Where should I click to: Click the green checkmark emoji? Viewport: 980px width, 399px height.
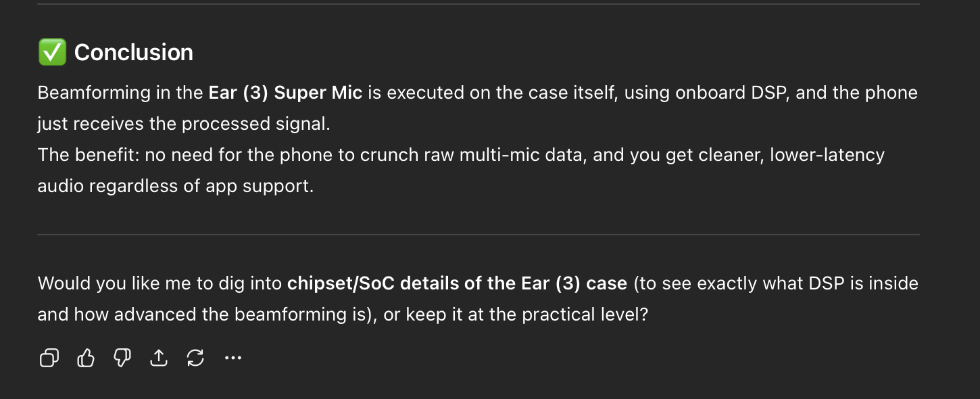pyautogui.click(x=52, y=52)
